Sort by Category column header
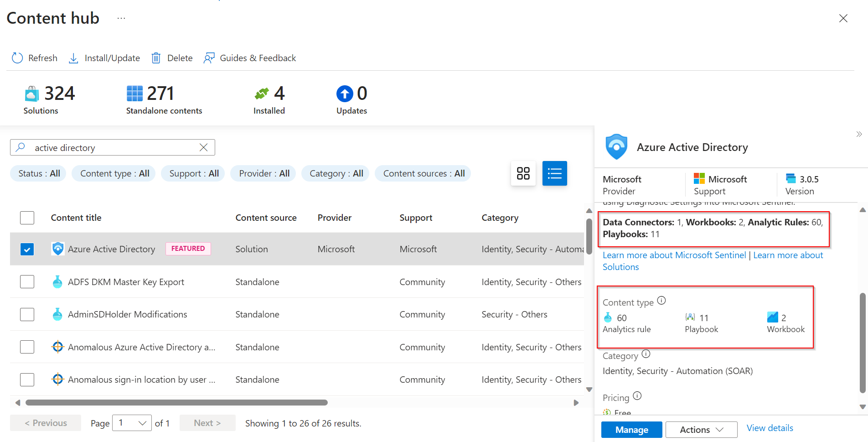The height and width of the screenshot is (442, 868). (500, 218)
